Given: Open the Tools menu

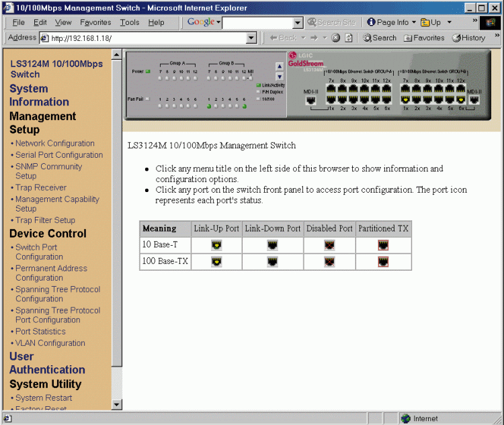Looking at the screenshot, I should tap(130, 22).
